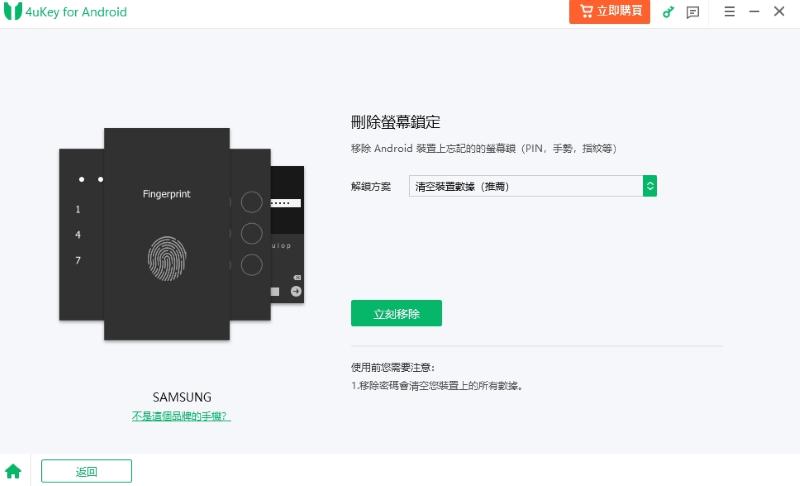Click the fingerprint icon on center phone card
Viewport: 800px width, 486px height.
coord(167,258)
